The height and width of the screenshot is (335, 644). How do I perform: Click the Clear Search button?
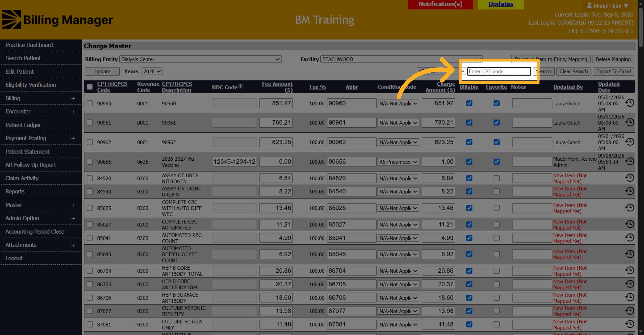click(x=573, y=71)
